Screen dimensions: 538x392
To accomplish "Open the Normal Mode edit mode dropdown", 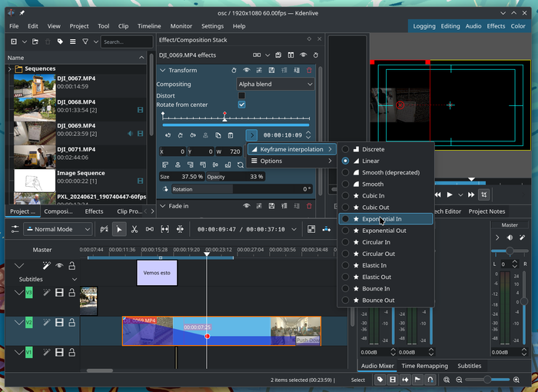I will point(58,229).
